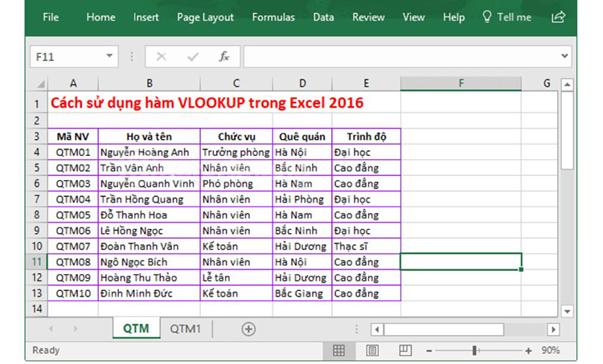Click inside the formula bar

click(402, 57)
